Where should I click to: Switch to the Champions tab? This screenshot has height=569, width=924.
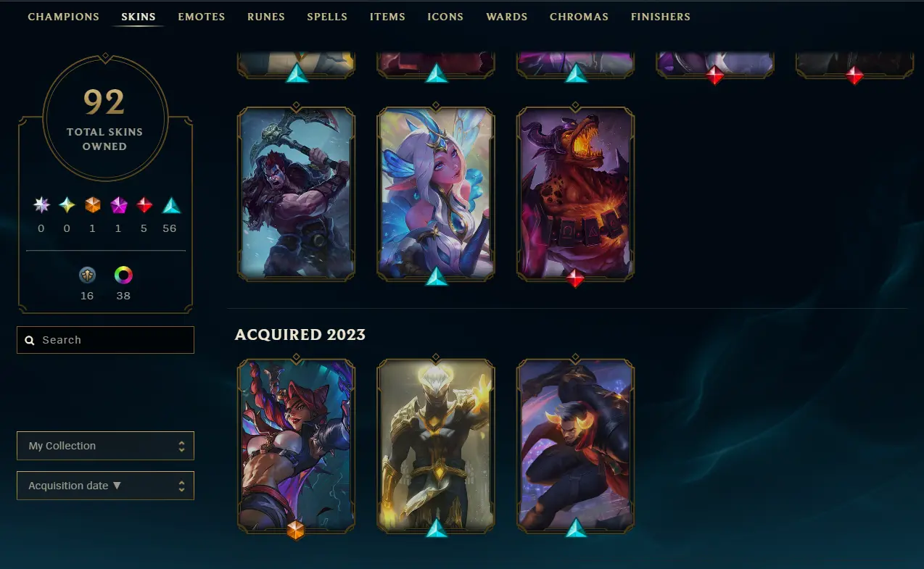point(64,17)
